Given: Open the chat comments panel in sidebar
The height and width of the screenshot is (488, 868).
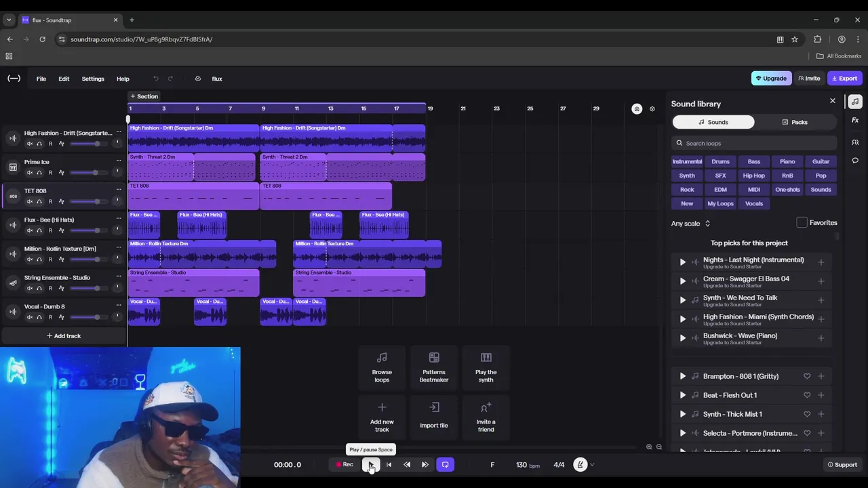Looking at the screenshot, I should pyautogui.click(x=855, y=161).
